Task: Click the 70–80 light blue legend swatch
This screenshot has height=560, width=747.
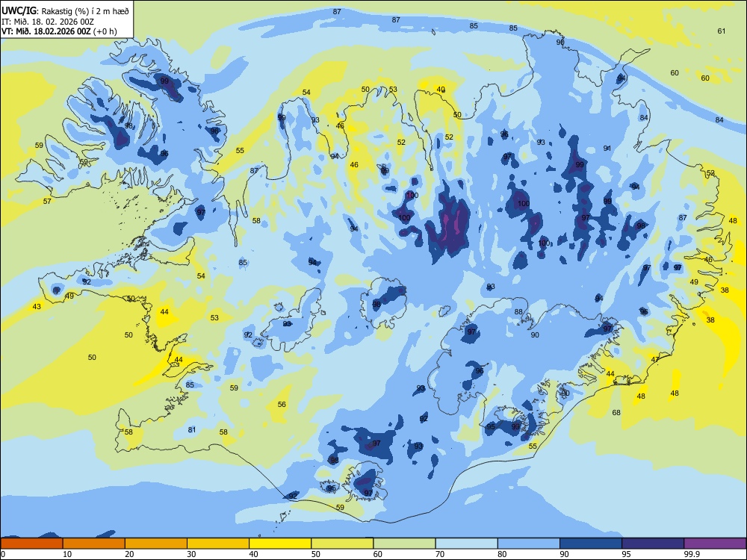Action: (466, 544)
